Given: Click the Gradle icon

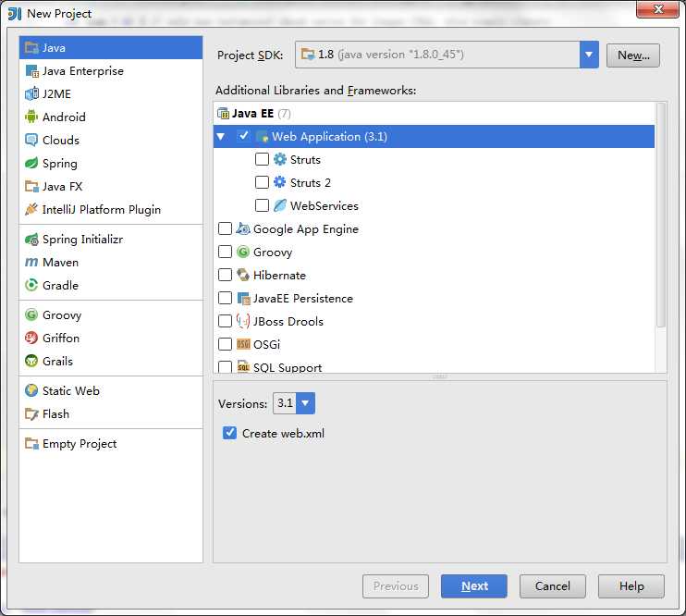Looking at the screenshot, I should pyautogui.click(x=31, y=286).
